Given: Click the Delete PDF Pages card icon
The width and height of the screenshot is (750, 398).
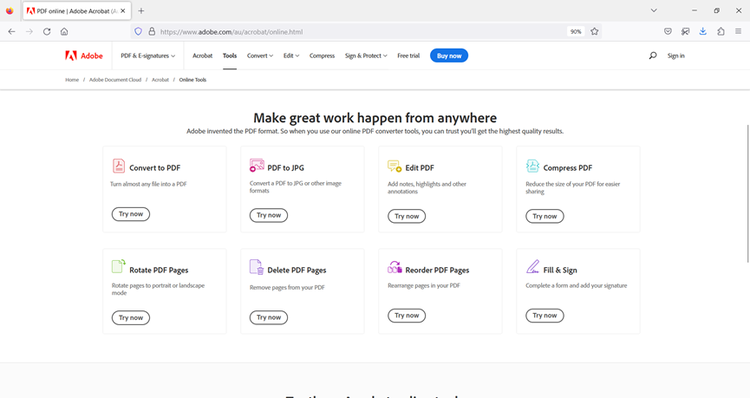Looking at the screenshot, I should (256, 267).
